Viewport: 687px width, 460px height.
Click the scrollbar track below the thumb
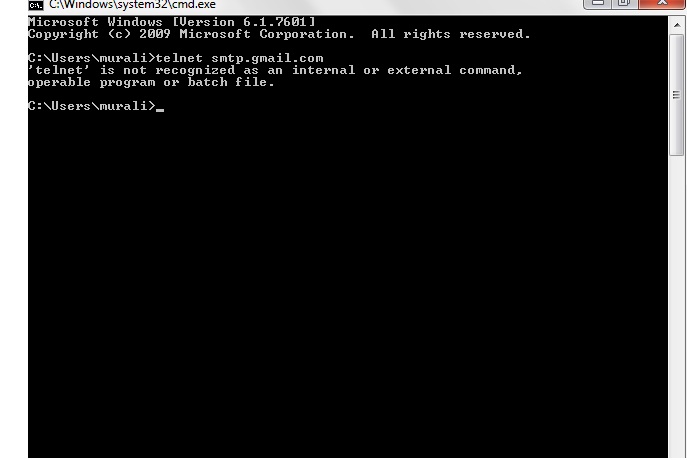click(676, 307)
